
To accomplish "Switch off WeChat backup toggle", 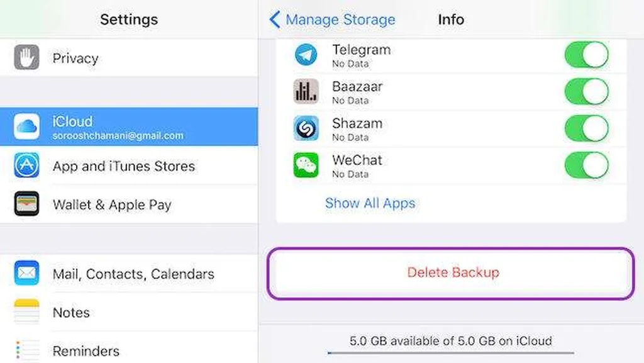I will tap(586, 165).
